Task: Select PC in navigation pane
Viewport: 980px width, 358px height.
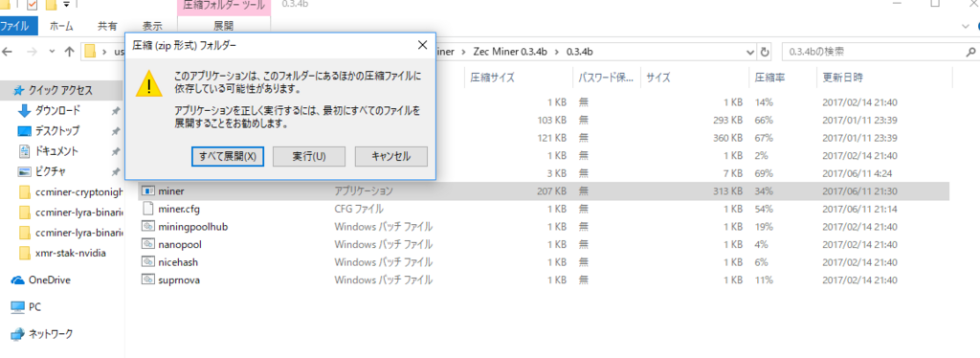Action: (x=35, y=306)
